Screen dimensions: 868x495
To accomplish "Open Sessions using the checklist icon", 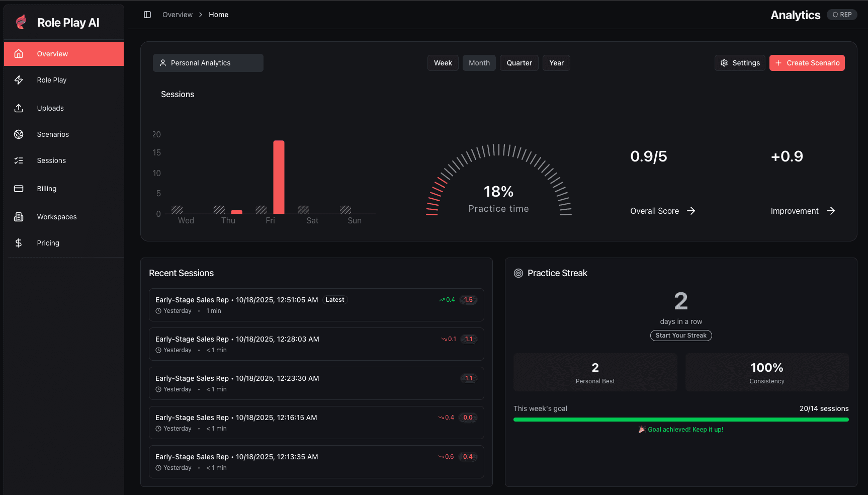I will [19, 160].
